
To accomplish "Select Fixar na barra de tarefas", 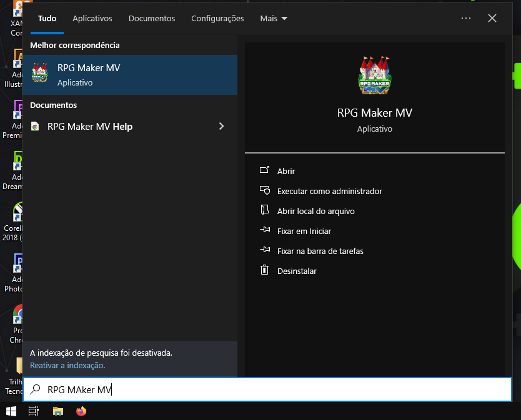I will [320, 251].
